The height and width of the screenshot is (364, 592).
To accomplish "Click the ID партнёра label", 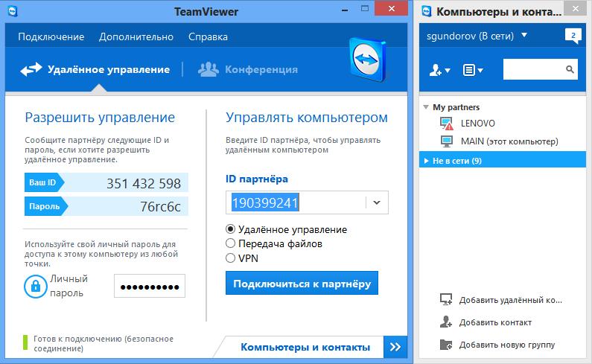I will (x=257, y=179).
